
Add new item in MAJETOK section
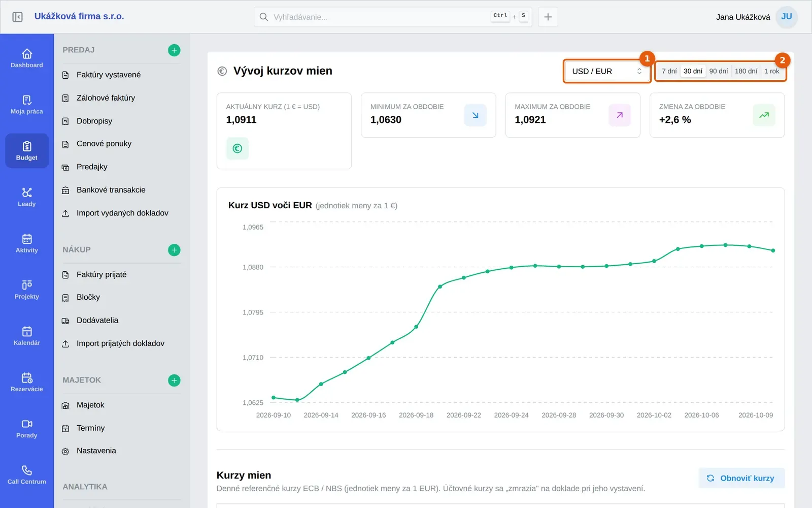click(174, 380)
